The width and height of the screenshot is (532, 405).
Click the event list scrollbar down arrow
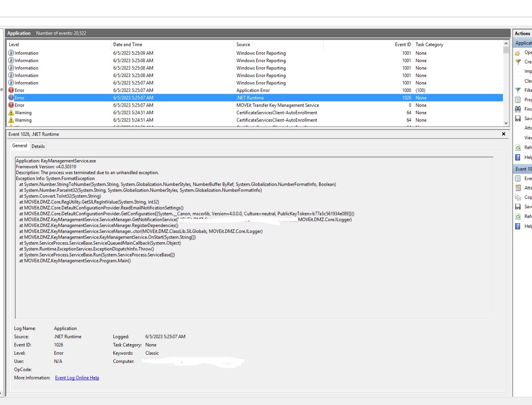[506, 123]
